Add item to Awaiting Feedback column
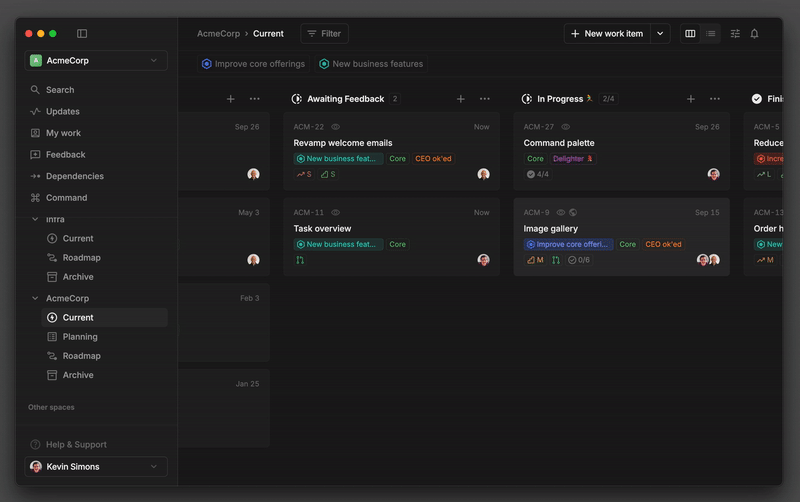 (460, 99)
